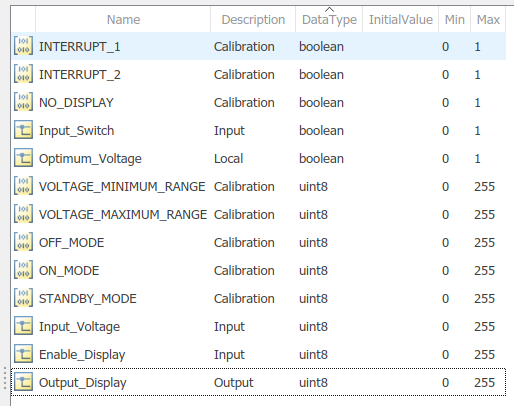Click the Input_Switch data icon
Image resolution: width=514 pixels, height=406 pixels.
point(23,130)
